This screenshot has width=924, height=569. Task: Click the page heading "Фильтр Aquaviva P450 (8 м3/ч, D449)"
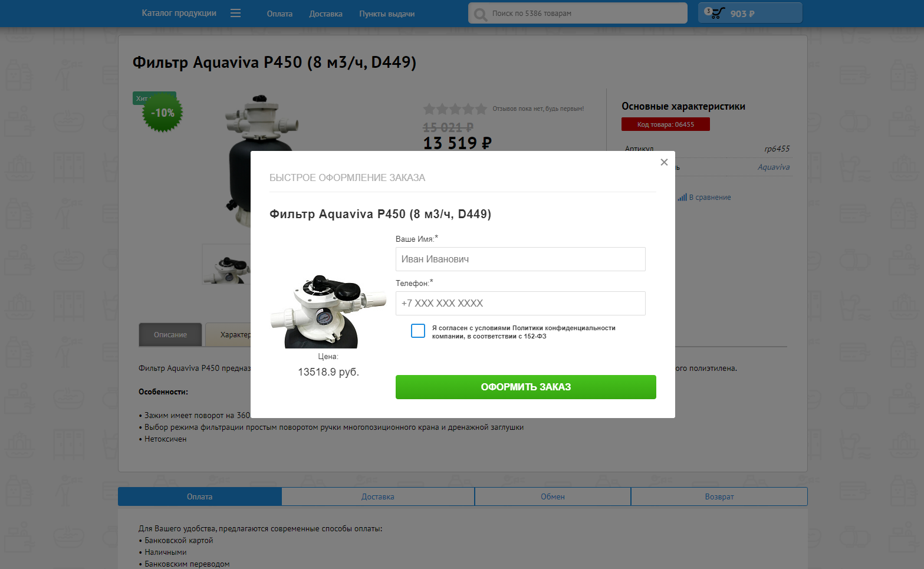[x=274, y=63]
